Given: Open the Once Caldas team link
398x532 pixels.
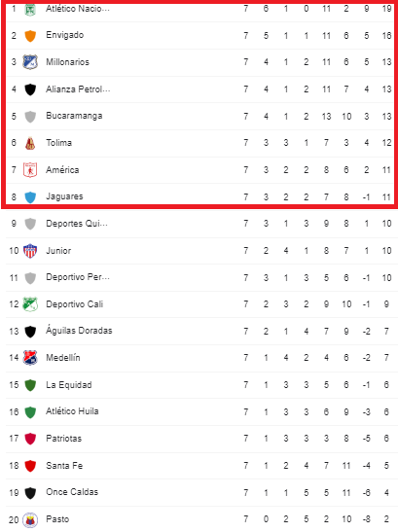Looking at the screenshot, I should 72,492.
